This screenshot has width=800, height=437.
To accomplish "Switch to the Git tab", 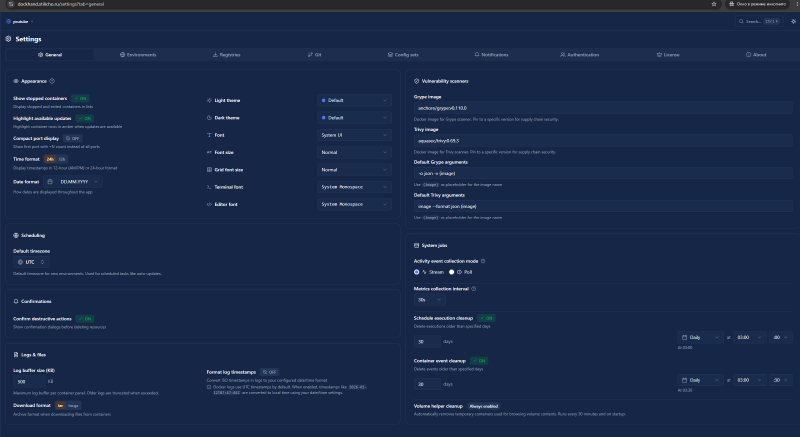I will (x=314, y=55).
